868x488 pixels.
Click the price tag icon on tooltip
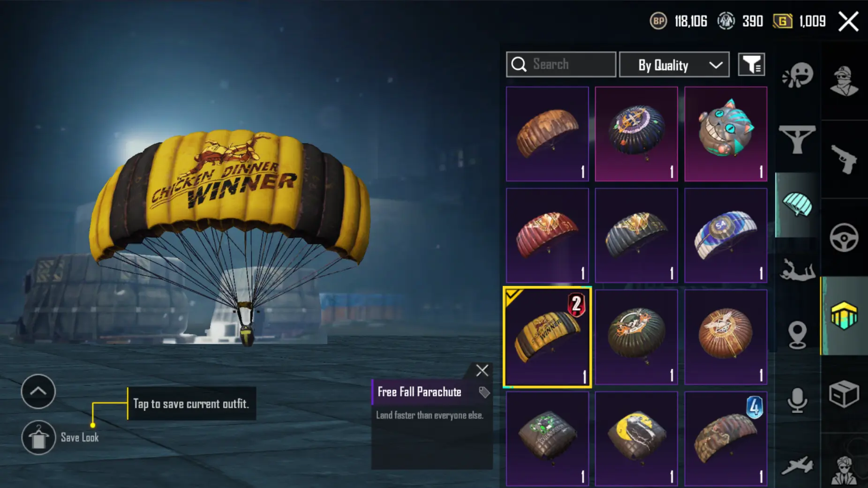click(x=484, y=392)
